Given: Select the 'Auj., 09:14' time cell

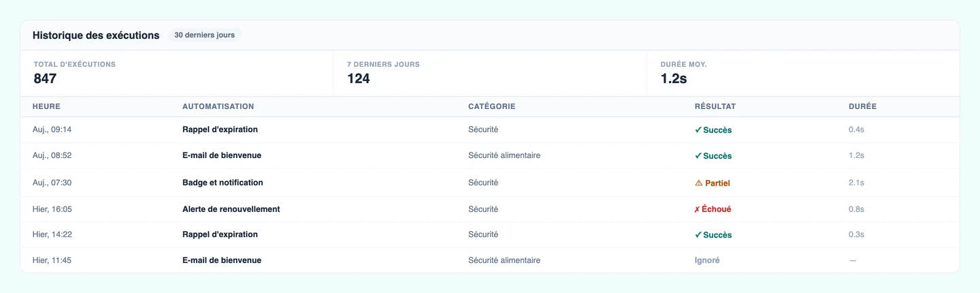Looking at the screenshot, I should [x=52, y=129].
